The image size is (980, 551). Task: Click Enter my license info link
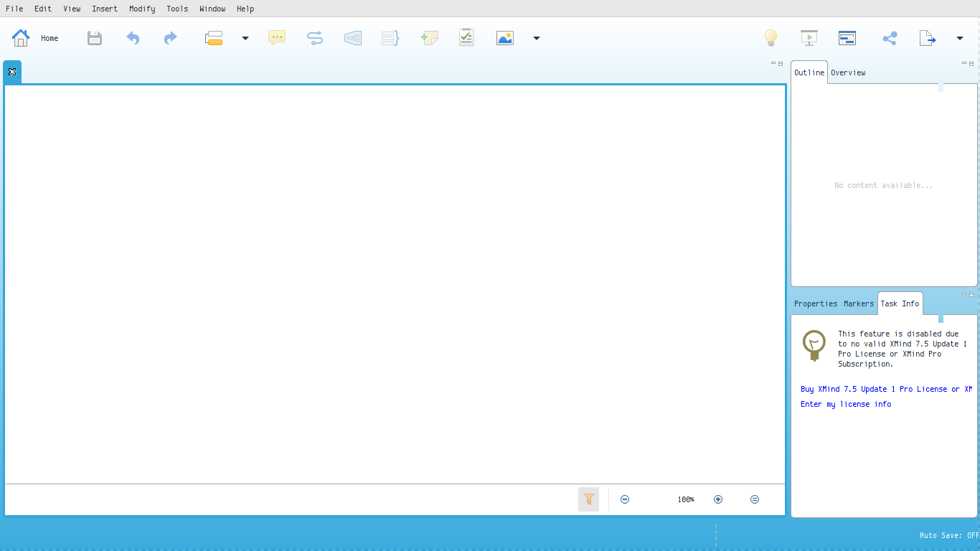point(846,404)
